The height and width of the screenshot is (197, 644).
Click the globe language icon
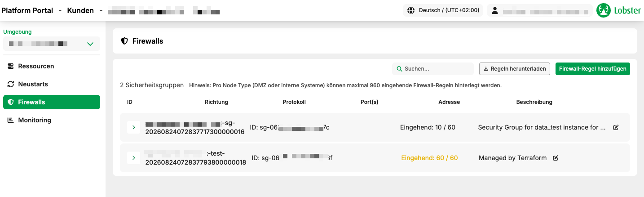pos(410,10)
